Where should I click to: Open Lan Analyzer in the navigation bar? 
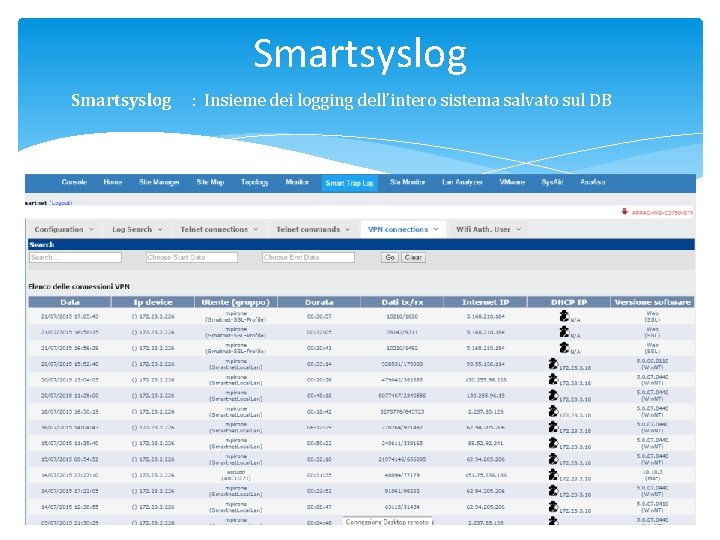[x=462, y=182]
